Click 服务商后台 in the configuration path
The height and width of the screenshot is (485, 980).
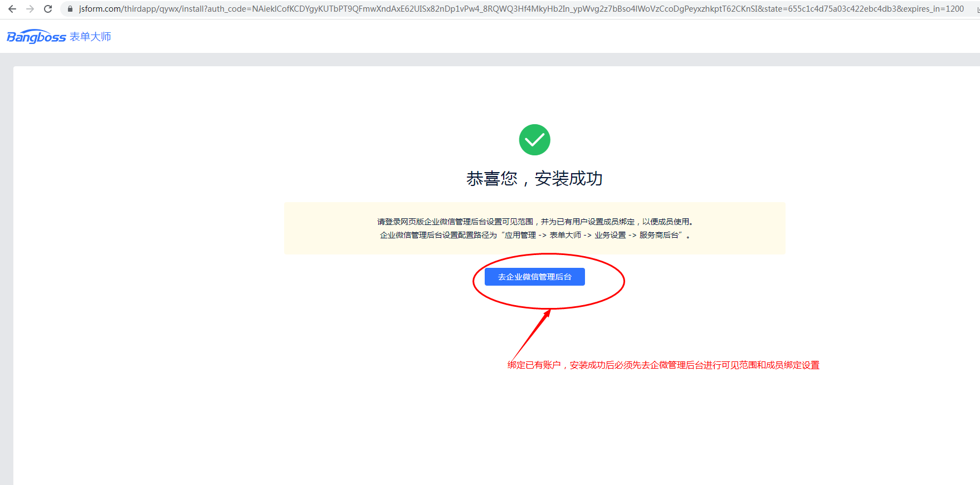point(659,236)
